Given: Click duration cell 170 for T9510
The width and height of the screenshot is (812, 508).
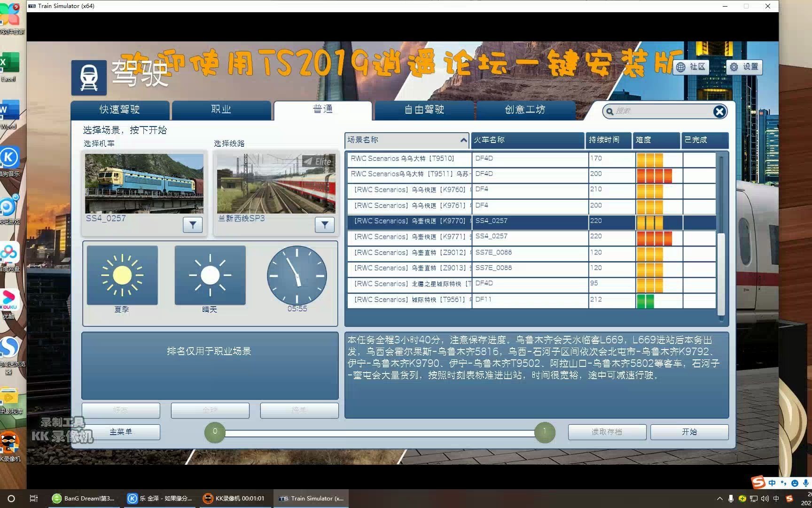Looking at the screenshot, I should pyautogui.click(x=611, y=159).
